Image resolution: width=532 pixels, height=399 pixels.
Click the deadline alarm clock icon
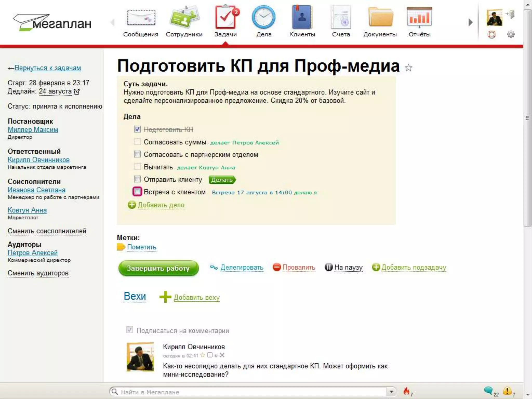pyautogui.click(x=77, y=92)
